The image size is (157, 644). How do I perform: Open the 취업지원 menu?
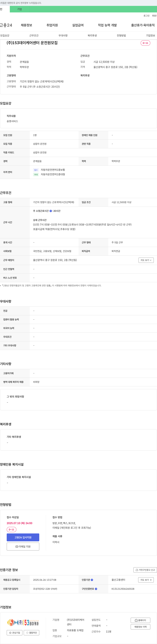tap(52, 25)
